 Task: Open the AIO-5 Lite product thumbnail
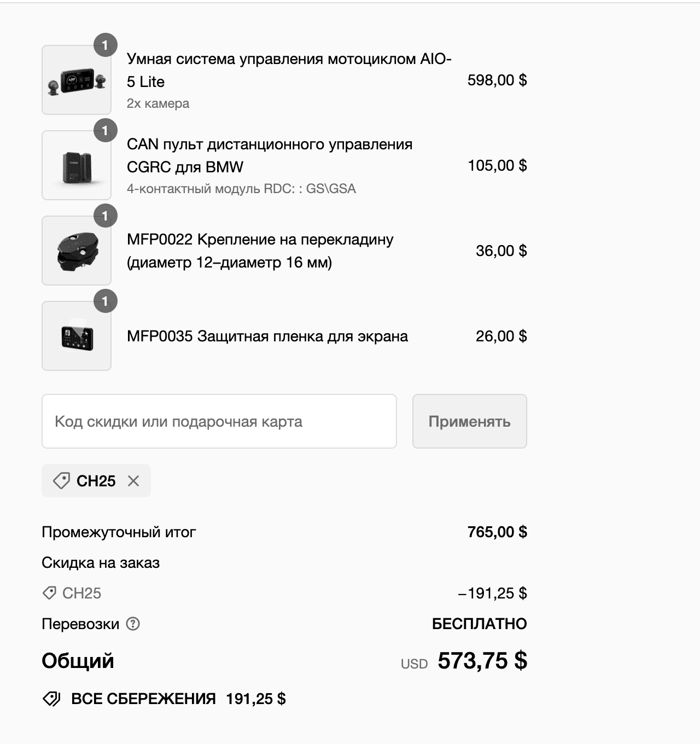coord(77,80)
